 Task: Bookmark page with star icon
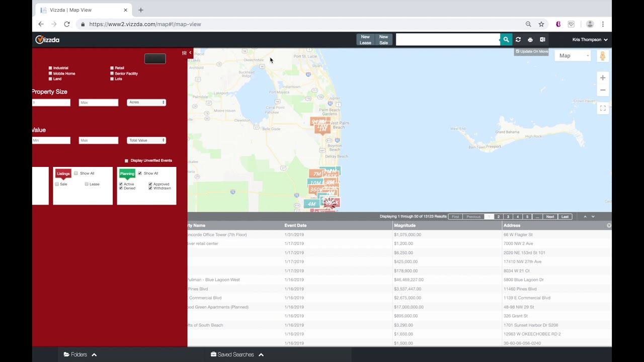click(541, 24)
